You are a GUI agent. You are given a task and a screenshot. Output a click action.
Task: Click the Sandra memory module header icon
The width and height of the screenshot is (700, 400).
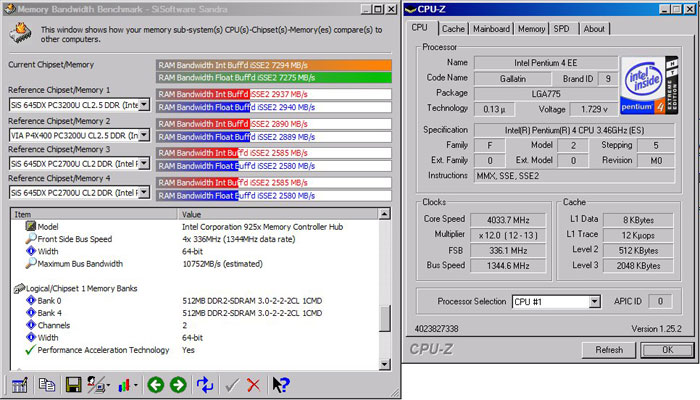point(21,33)
